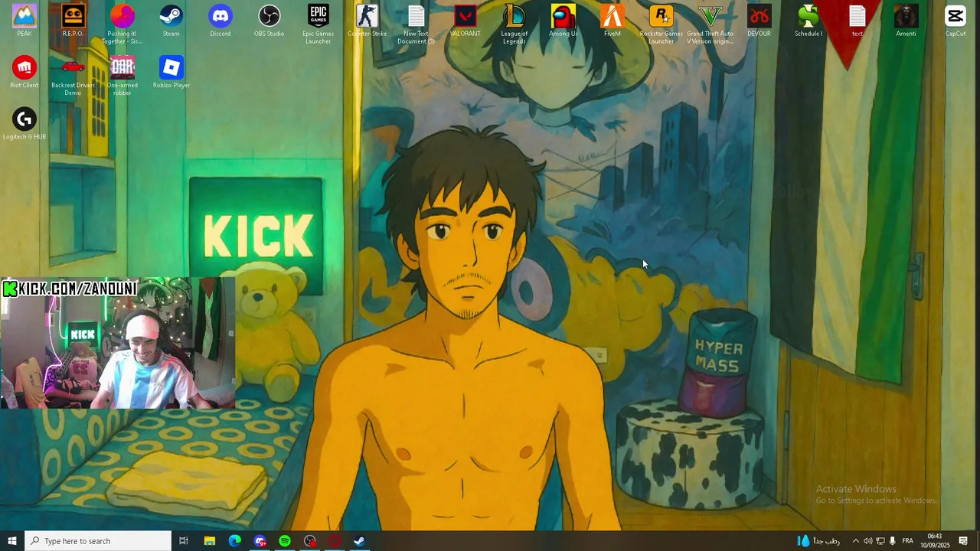The height and width of the screenshot is (551, 980).
Task: Open Microsoft Edge from the taskbar
Action: (234, 541)
